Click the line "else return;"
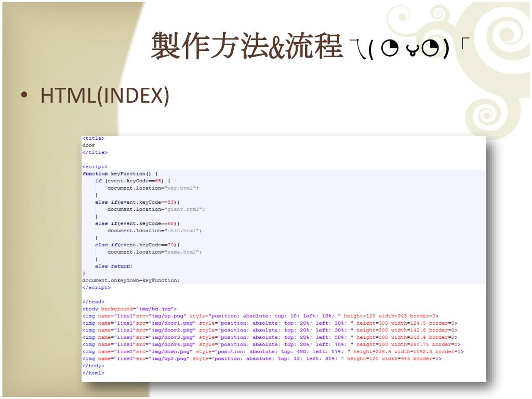This screenshot has height=399, width=532. pos(114,267)
